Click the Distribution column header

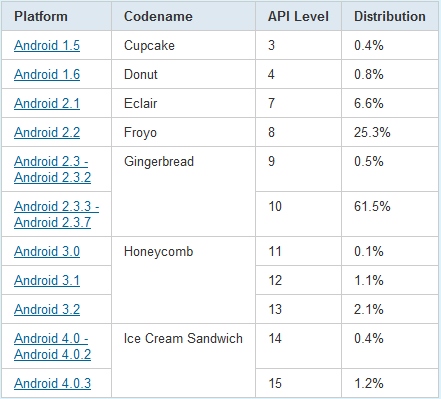tap(390, 16)
